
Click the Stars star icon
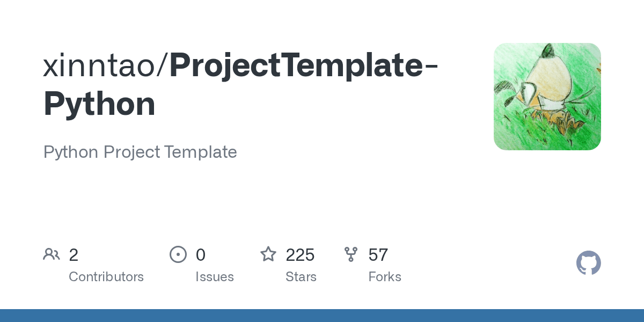coord(268,254)
